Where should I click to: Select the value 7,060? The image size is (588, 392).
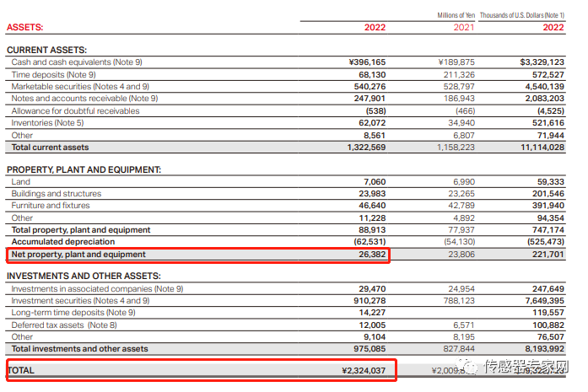pos(375,182)
